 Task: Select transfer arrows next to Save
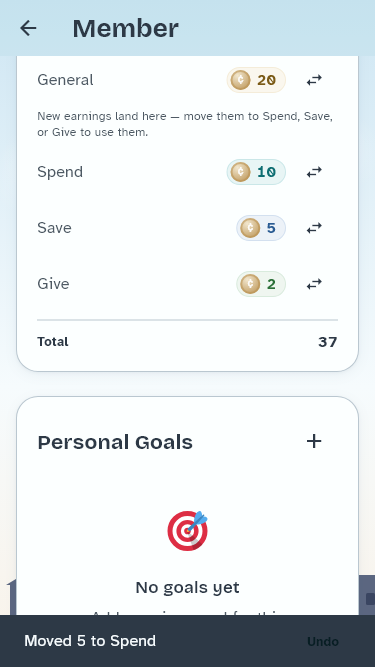tap(314, 228)
